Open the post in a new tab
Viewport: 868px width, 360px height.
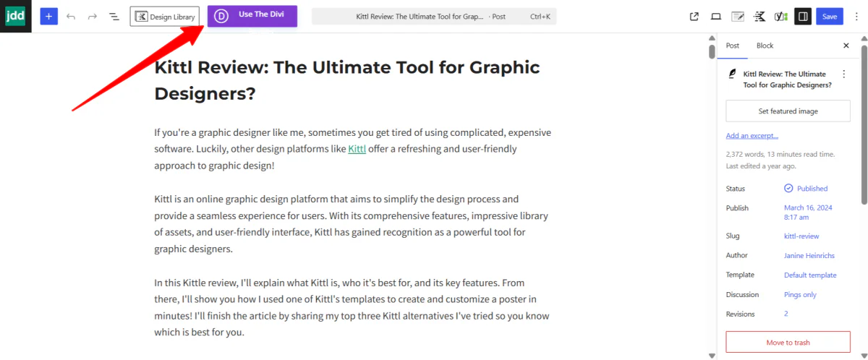coord(694,17)
